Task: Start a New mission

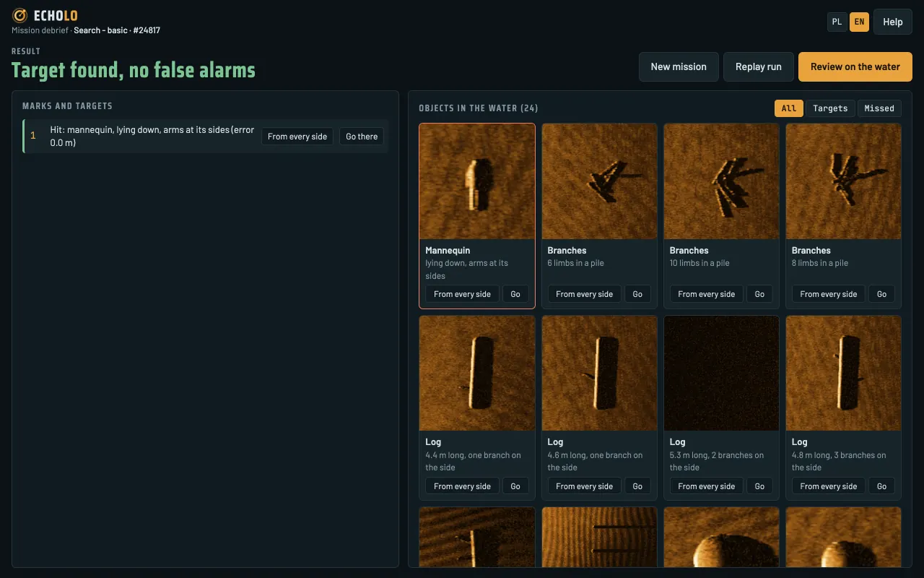Action: coord(679,66)
